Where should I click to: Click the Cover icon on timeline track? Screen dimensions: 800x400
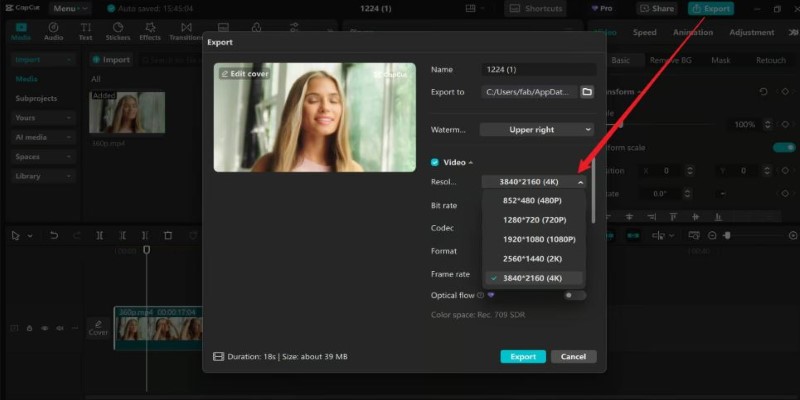click(98, 327)
